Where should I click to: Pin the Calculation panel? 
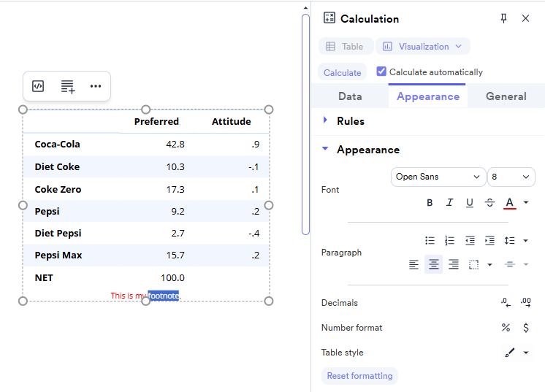503,19
